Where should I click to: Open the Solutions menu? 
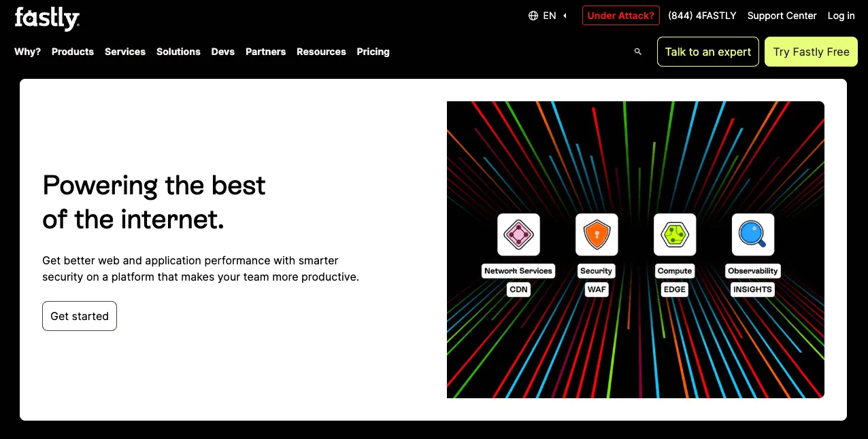tap(178, 52)
